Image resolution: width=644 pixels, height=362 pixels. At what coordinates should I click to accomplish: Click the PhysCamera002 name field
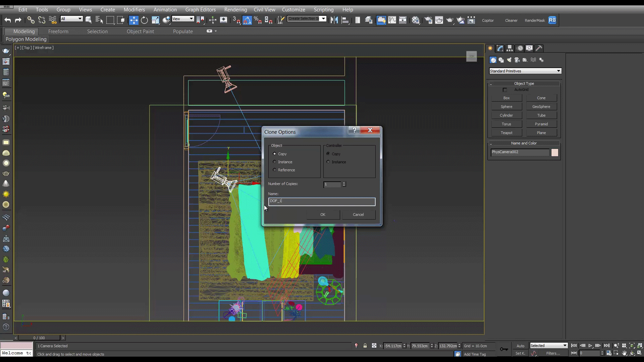click(x=520, y=152)
